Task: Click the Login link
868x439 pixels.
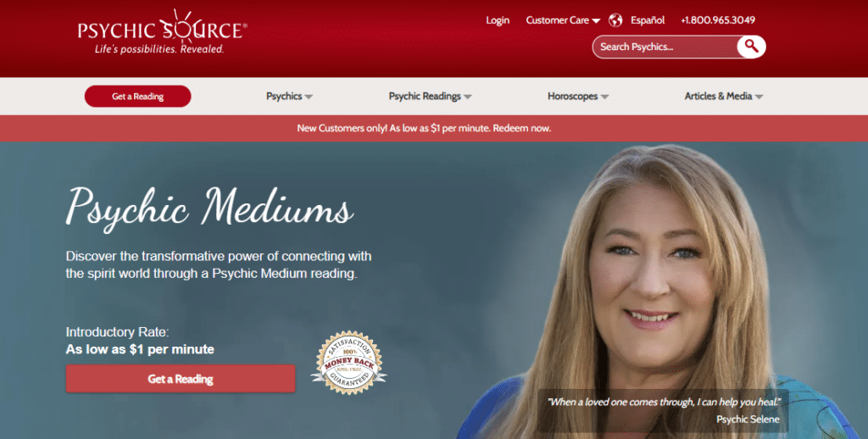Action: click(497, 20)
